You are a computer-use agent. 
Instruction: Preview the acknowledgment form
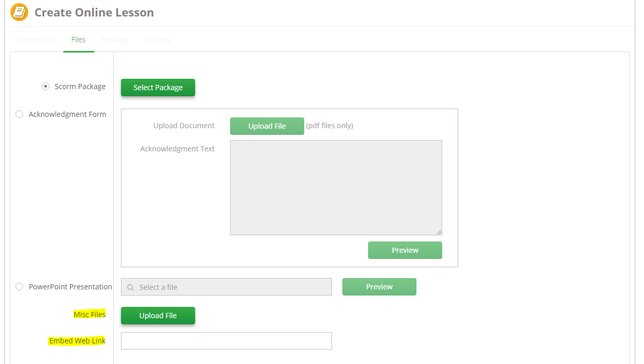click(x=405, y=250)
